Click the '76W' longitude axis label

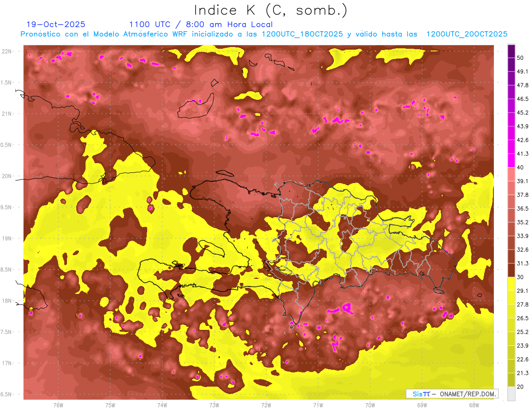58,405
